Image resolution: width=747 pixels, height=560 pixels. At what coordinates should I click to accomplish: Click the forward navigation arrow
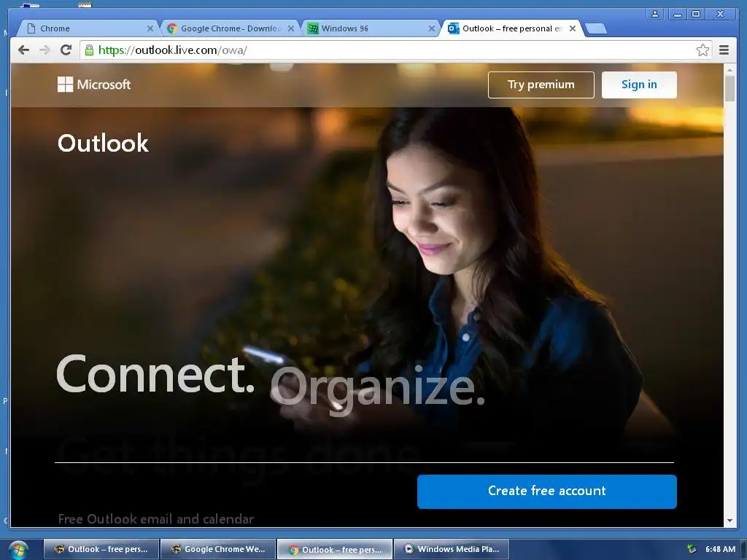coord(44,50)
